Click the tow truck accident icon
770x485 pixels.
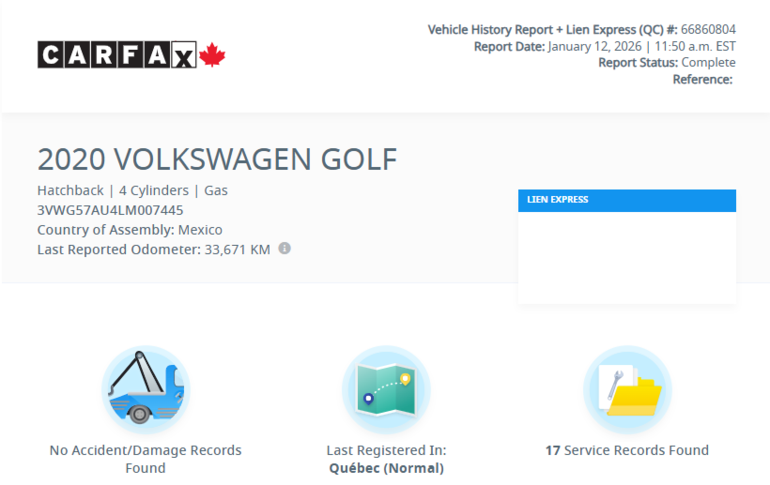pyautogui.click(x=145, y=389)
